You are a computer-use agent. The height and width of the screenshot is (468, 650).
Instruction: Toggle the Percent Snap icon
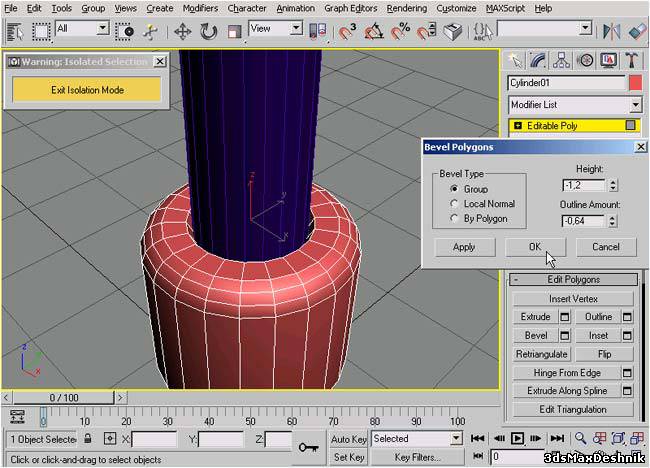click(x=400, y=32)
